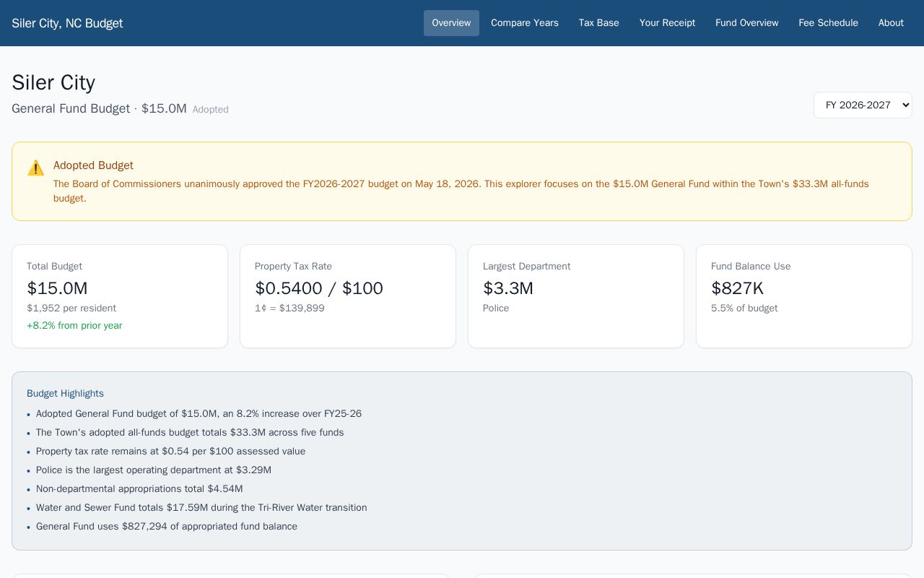Image resolution: width=924 pixels, height=578 pixels.
Task: Click the highlight about property tax rate $0.54
Action: [x=170, y=452]
